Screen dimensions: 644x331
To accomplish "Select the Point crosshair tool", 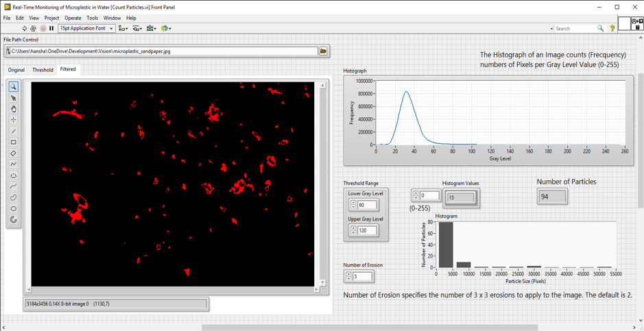I will pyautogui.click(x=13, y=120).
